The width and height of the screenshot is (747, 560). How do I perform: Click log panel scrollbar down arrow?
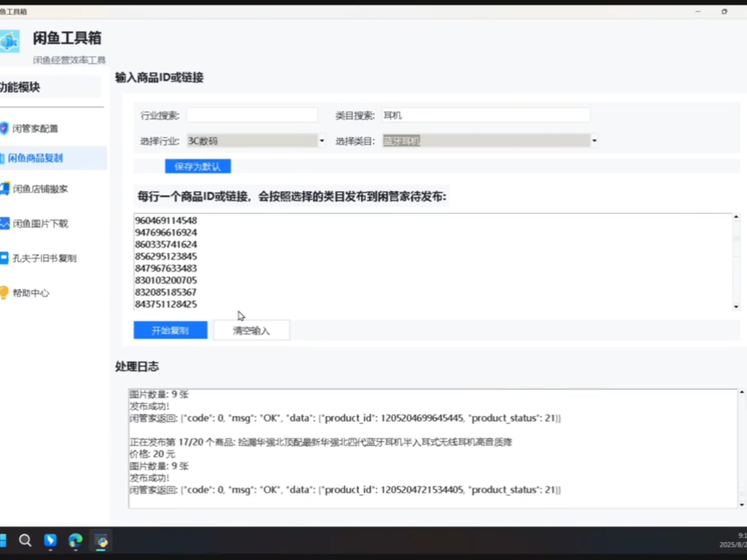coord(742,505)
